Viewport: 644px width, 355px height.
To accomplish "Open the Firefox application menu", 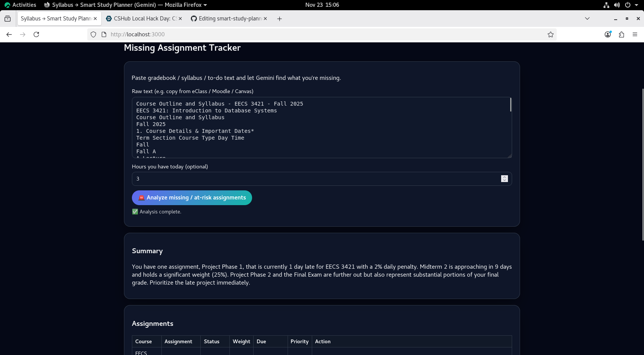I will click(x=635, y=34).
